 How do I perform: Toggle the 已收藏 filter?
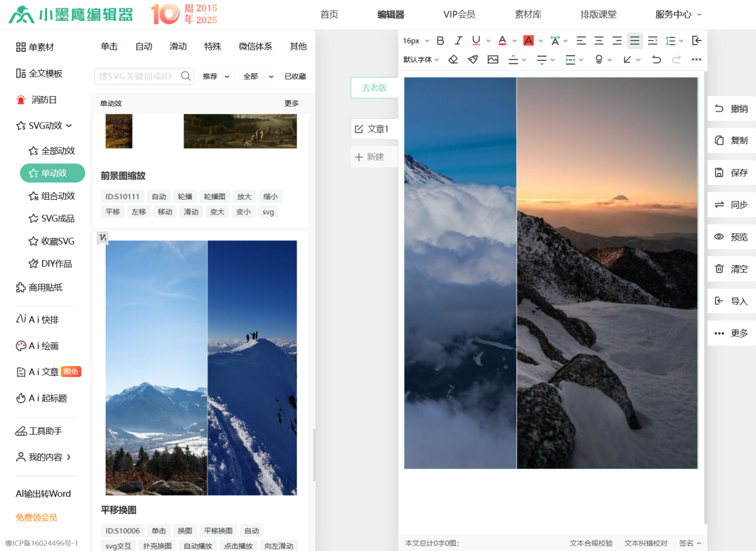click(295, 76)
